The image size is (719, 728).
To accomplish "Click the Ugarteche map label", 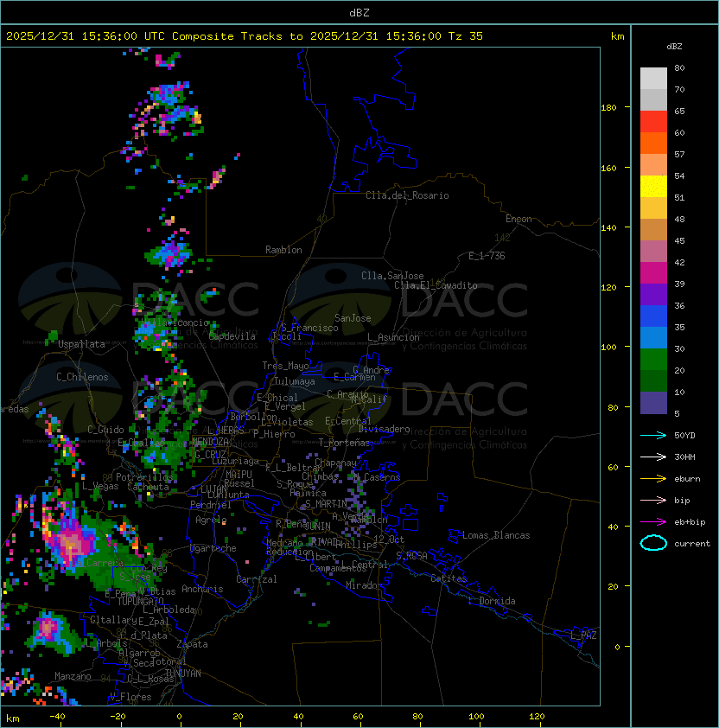I will tap(213, 549).
